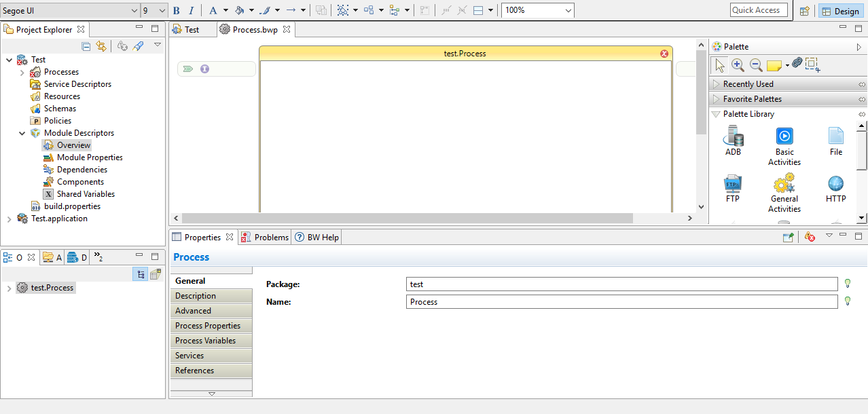This screenshot has width=868, height=414.
Task: Select the chain link tool in Palette
Action: (x=797, y=63)
